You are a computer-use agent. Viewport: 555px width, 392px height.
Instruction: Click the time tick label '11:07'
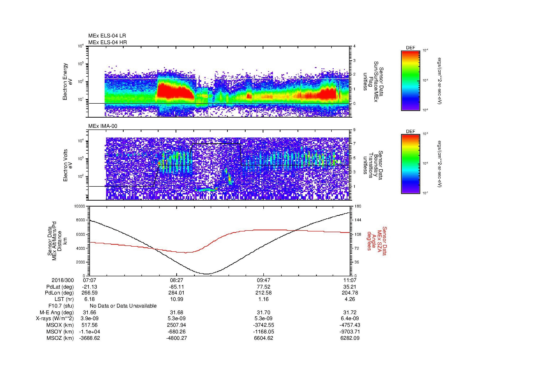point(350,280)
